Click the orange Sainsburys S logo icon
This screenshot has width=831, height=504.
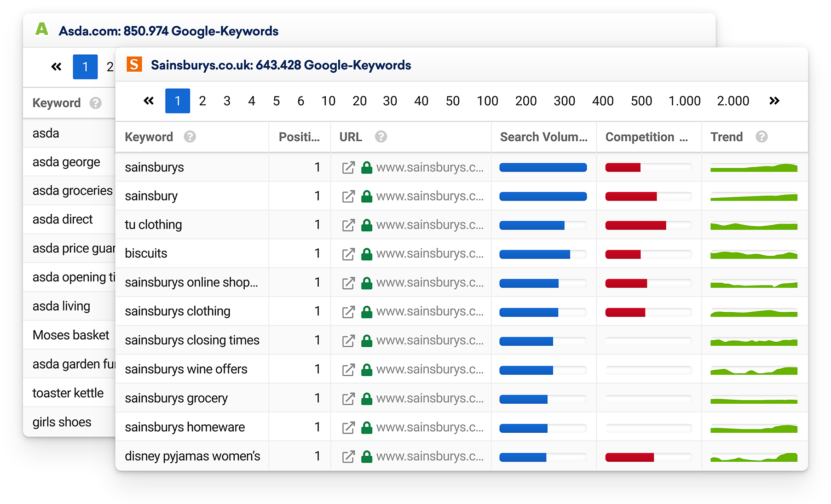134,64
